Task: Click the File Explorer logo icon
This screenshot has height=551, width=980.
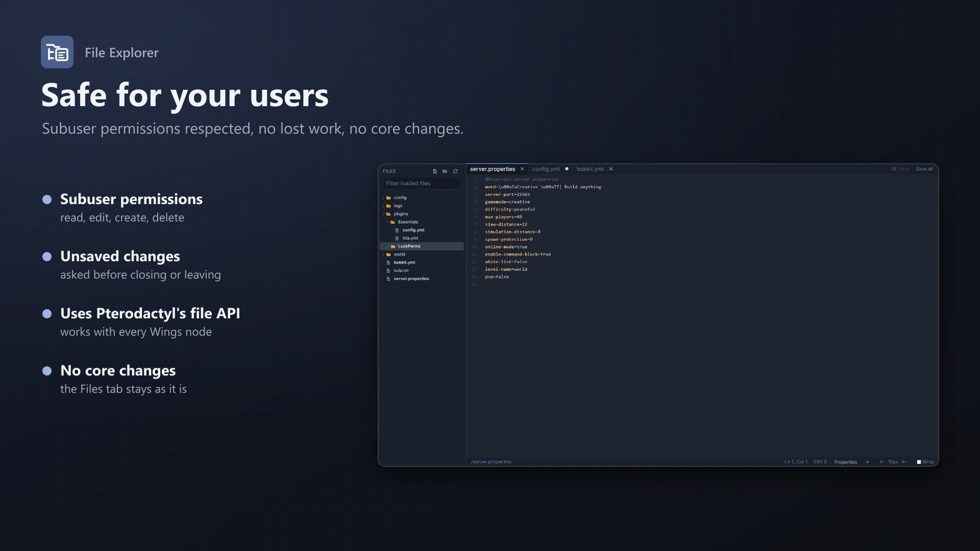Action: coord(57,52)
